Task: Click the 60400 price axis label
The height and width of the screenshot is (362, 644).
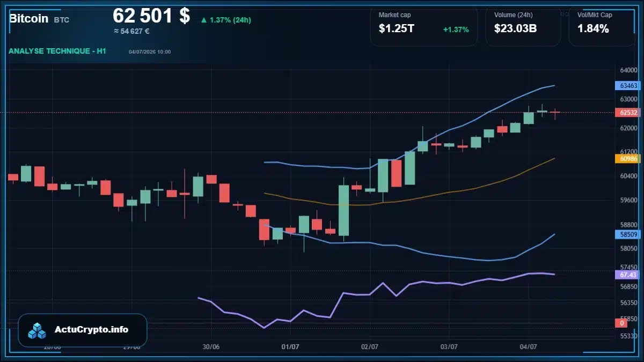Action: click(628, 176)
